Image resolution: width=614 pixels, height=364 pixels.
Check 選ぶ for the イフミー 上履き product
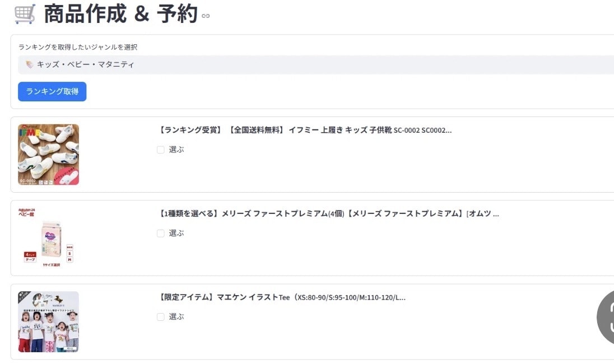(161, 150)
